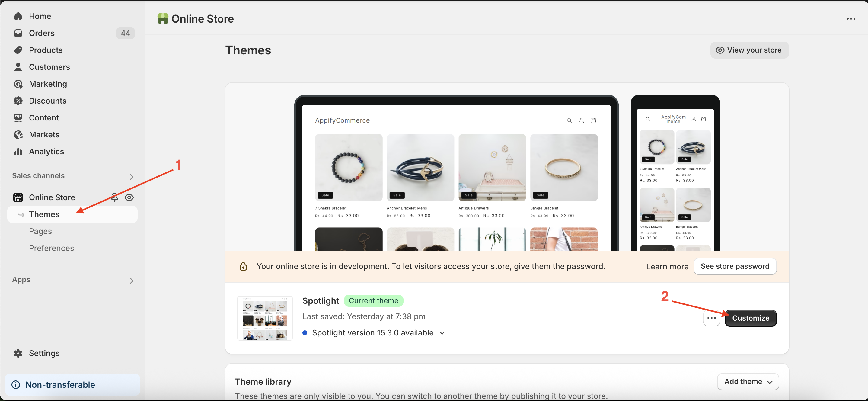Viewport: 868px width, 401px height.
Task: Click the Spotlight theme thumbnail
Action: coord(265,318)
